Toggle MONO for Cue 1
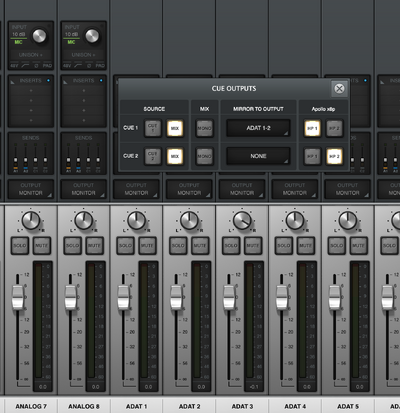Image resolution: width=400 pixels, height=413 pixels. pyautogui.click(x=204, y=128)
